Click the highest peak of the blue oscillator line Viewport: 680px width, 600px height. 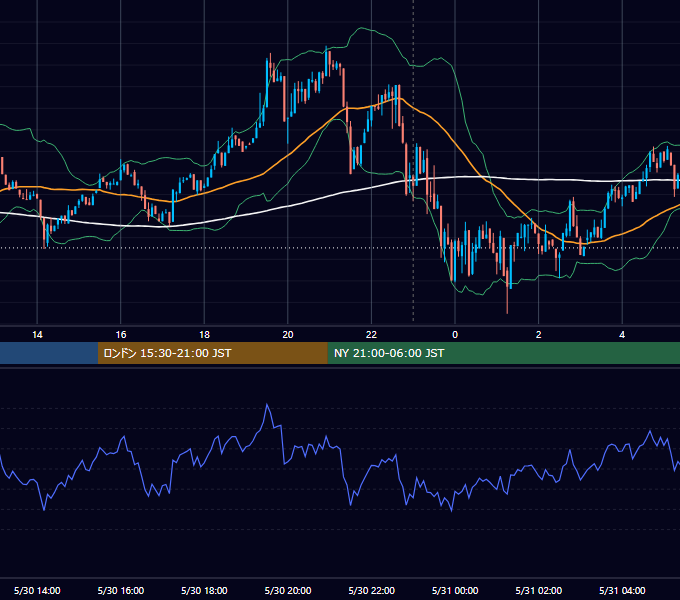[x=267, y=405]
